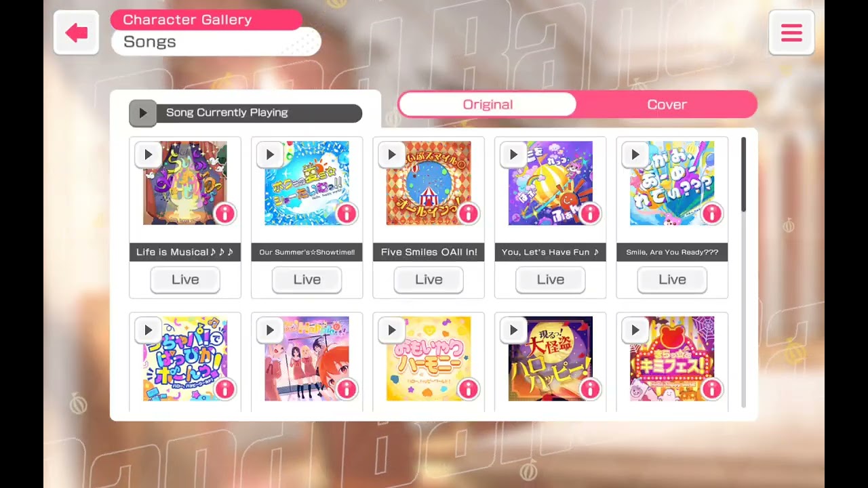Show info for Life is Musical

[x=224, y=213]
